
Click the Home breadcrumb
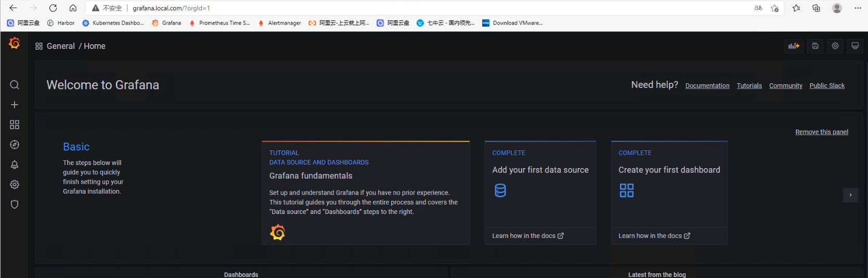[95, 46]
